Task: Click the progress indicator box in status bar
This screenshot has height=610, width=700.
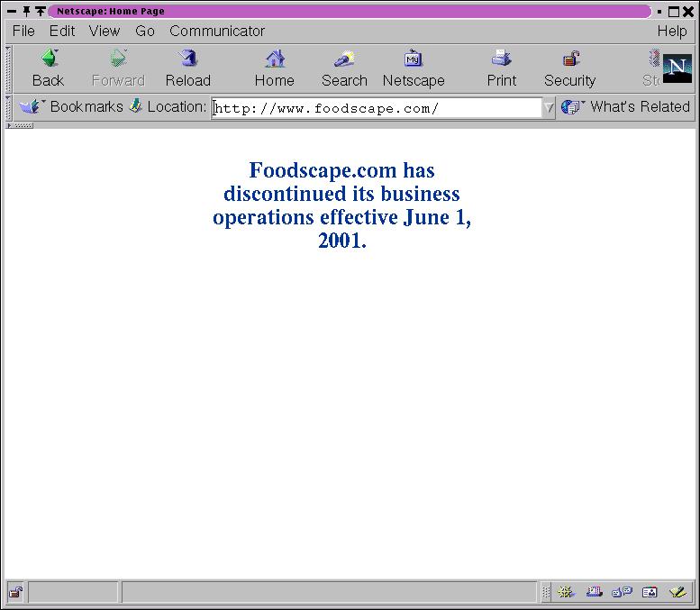Action: click(x=74, y=593)
